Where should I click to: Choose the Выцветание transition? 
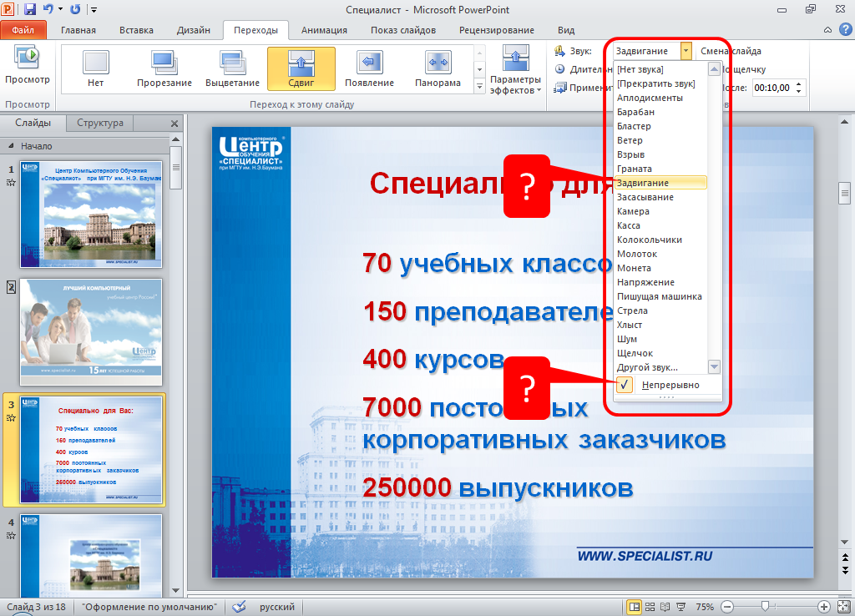pos(233,68)
